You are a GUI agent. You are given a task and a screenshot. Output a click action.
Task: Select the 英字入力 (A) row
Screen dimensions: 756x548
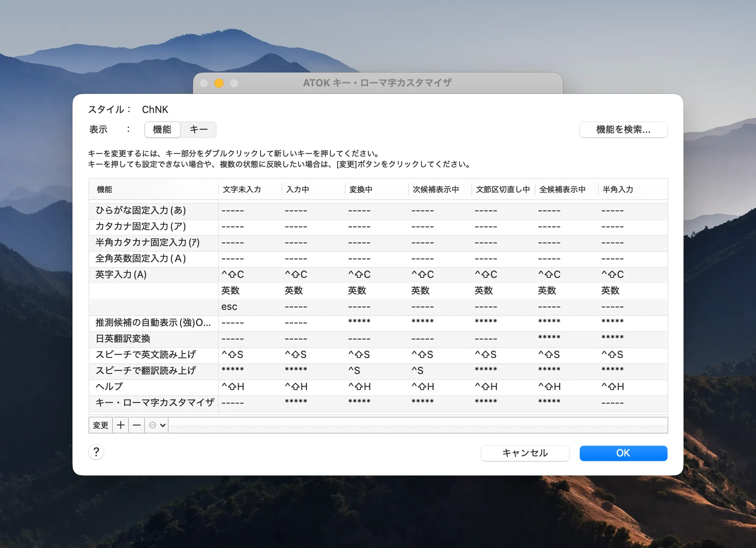click(378, 275)
